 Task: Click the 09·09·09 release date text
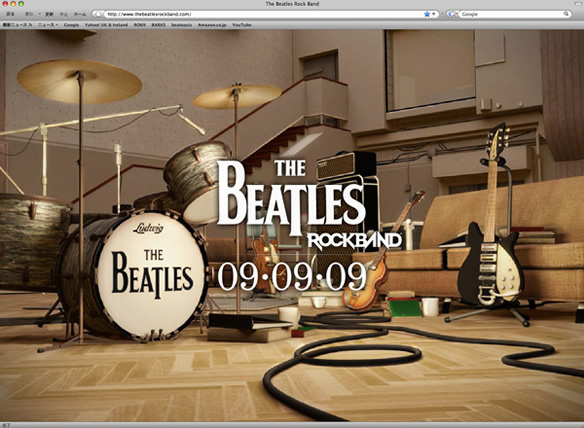point(292,276)
